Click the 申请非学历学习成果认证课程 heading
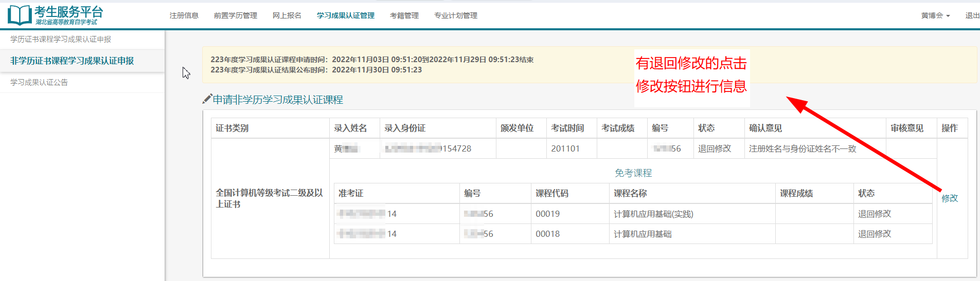The width and height of the screenshot is (980, 281). (278, 100)
